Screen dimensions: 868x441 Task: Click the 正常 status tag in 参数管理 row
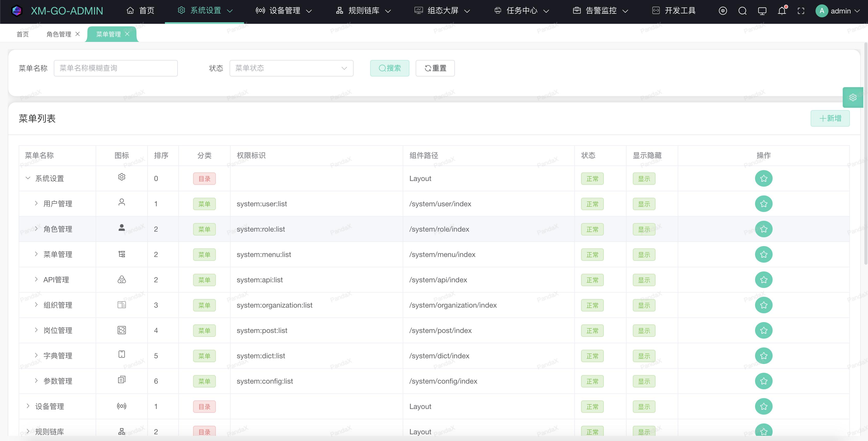click(x=592, y=381)
